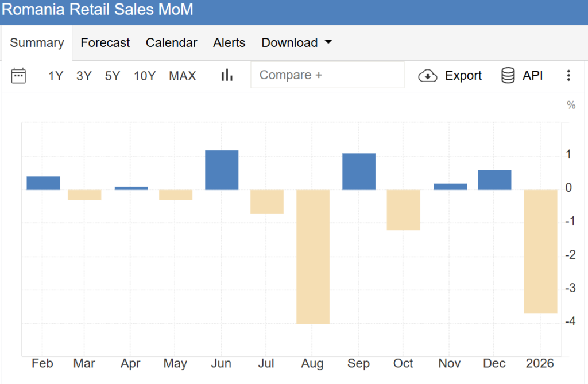Open the Calendar tab
Viewport: 588px width, 384px height.
click(171, 43)
